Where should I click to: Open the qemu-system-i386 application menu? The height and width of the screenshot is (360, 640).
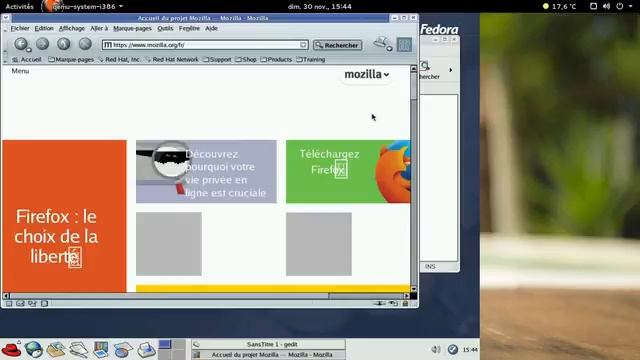83,7
